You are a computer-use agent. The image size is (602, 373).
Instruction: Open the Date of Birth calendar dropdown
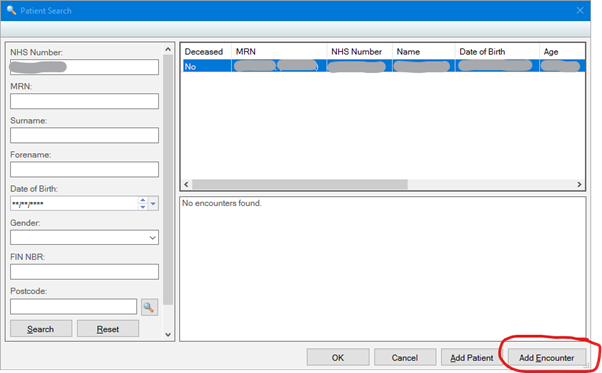point(153,203)
